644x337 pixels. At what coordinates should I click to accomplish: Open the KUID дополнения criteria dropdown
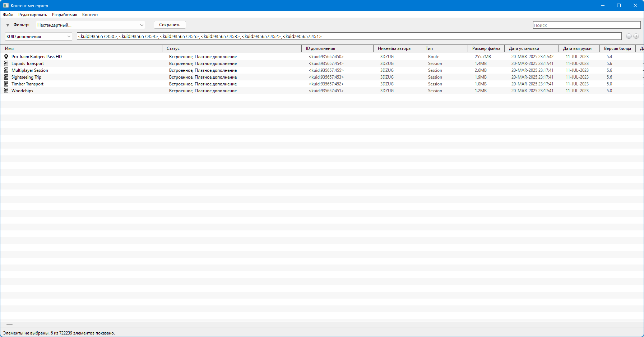[x=38, y=36]
